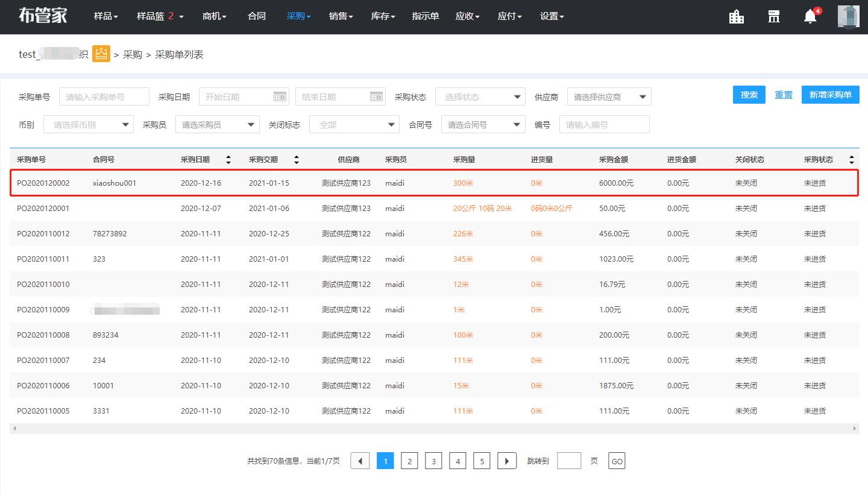The width and height of the screenshot is (868, 495).
Task: Click purchase quantity 300米
Action: tap(463, 183)
